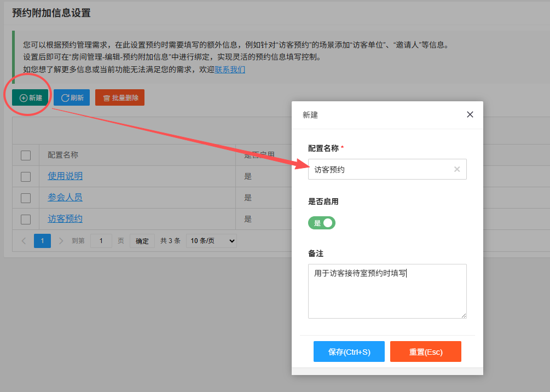This screenshot has height=392, width=550.
Task: Check the select-all checkbox in table header
Action: pos(26,155)
